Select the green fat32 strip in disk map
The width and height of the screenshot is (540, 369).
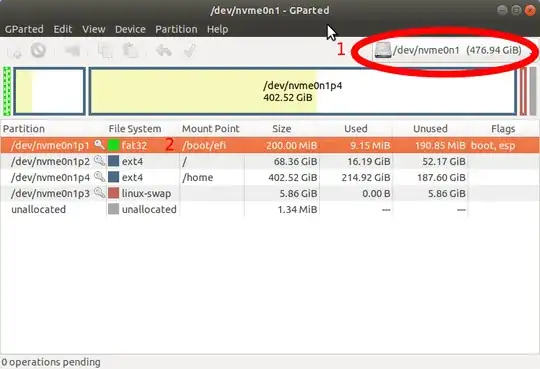coord(7,91)
